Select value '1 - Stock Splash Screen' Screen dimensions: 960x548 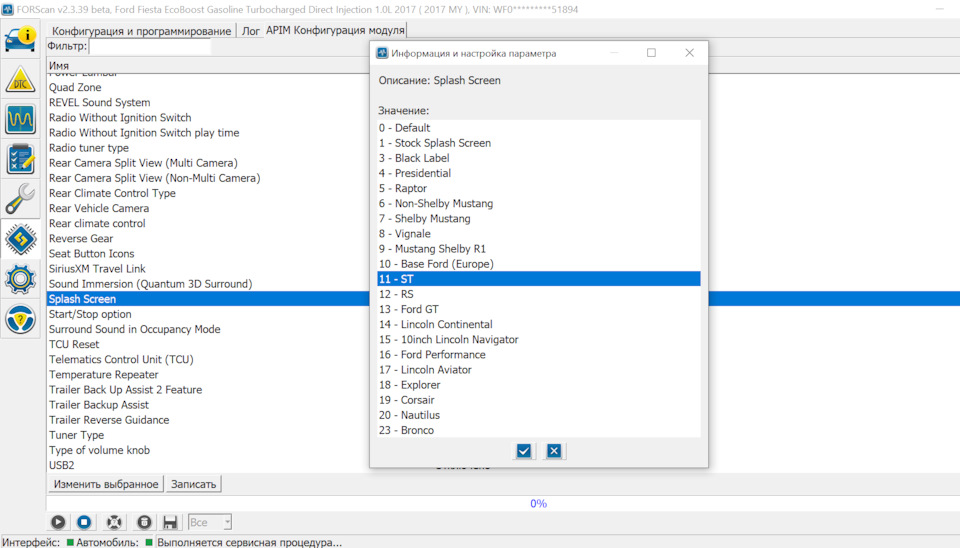tap(539, 143)
